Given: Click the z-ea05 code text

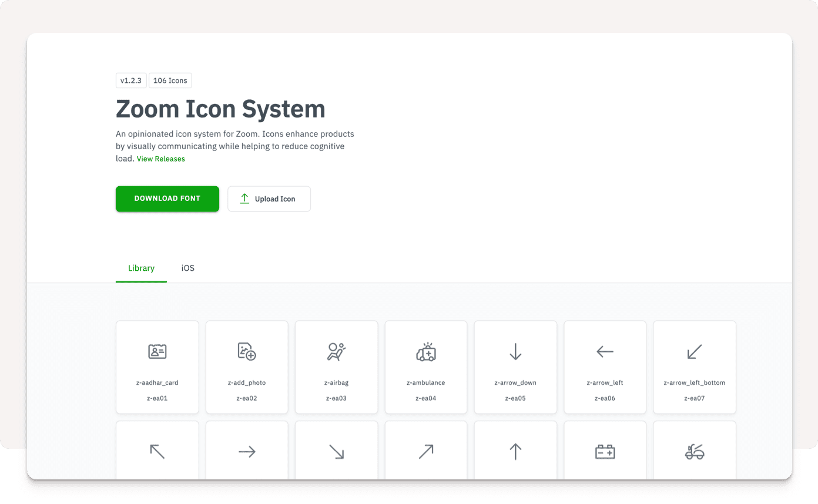Looking at the screenshot, I should coord(515,398).
